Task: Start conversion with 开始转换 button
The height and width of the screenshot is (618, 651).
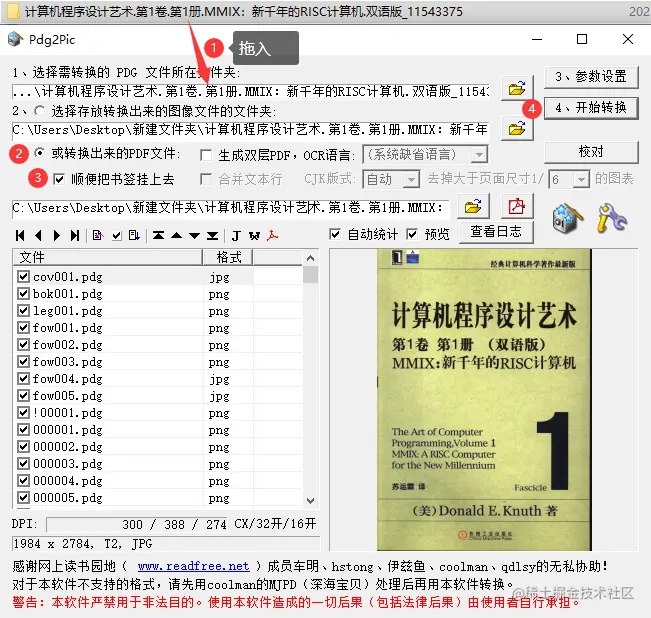Action: 591,108
